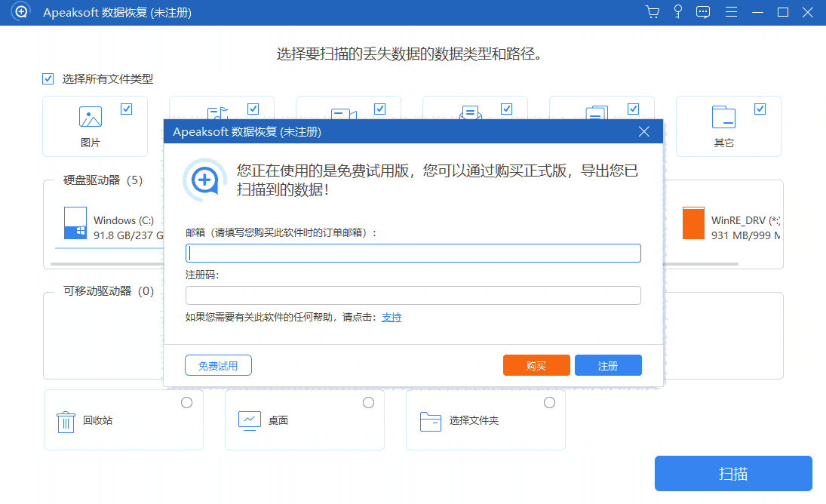The height and width of the screenshot is (504, 826).
Task: Click the key registration icon in title bar
Action: click(x=677, y=12)
